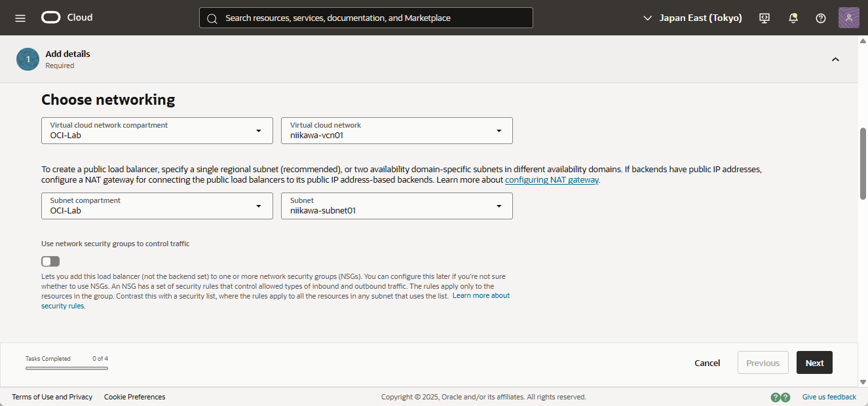Open the help question mark menu
Image resolution: width=868 pixels, height=406 pixels.
click(x=821, y=18)
